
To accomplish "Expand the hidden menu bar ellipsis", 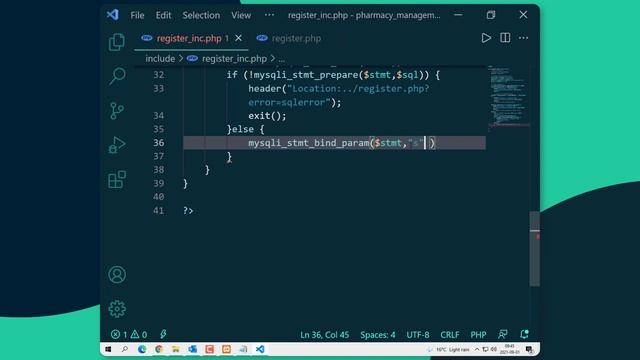I will pyautogui.click(x=269, y=15).
